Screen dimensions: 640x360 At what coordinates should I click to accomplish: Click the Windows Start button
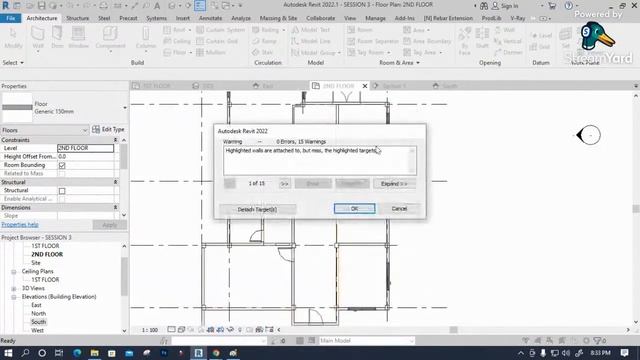(8, 353)
